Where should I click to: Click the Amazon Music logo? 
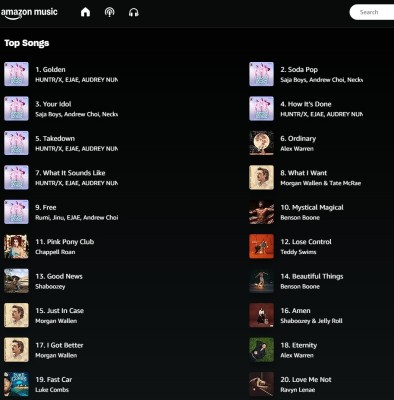(x=29, y=13)
